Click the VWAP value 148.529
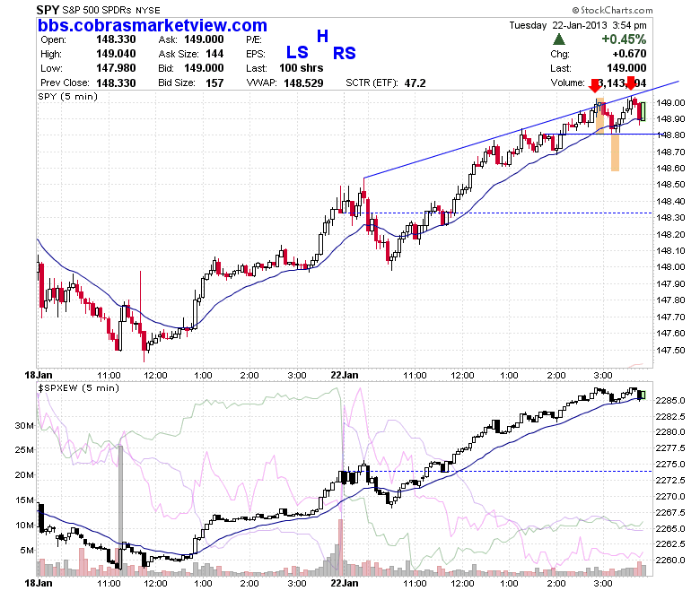 (303, 83)
